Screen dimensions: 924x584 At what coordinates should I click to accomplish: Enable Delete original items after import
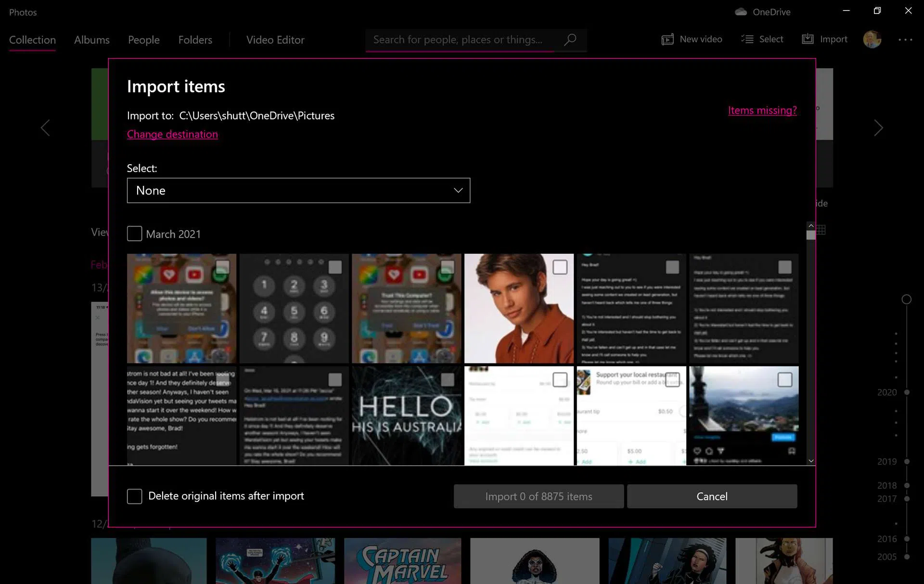pyautogui.click(x=134, y=496)
